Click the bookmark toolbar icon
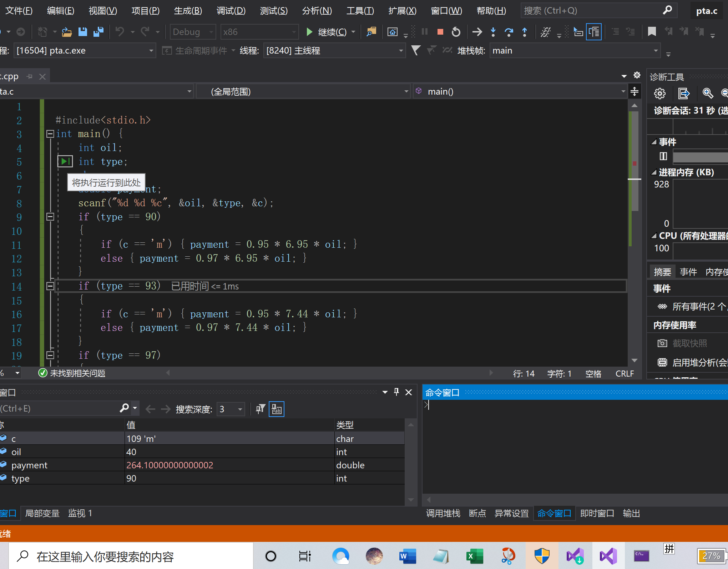The image size is (728, 569). pos(652,32)
